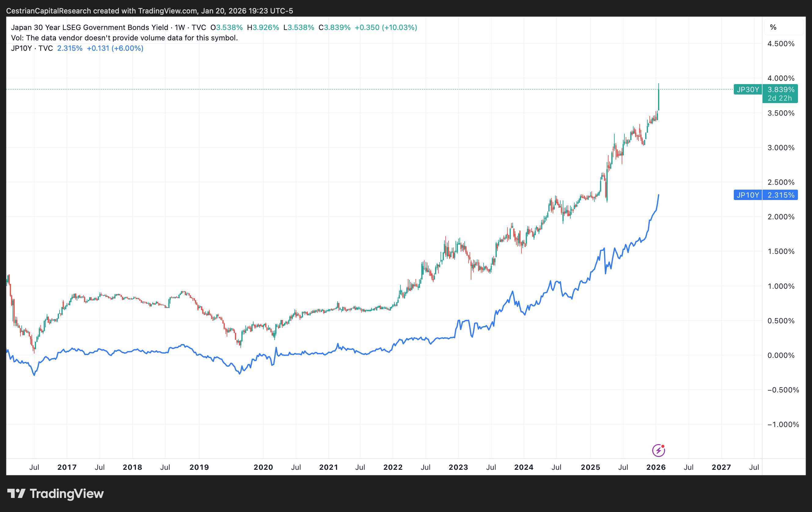Select the 3.839% last price label
The height and width of the screenshot is (512, 812).
pyautogui.click(x=781, y=89)
